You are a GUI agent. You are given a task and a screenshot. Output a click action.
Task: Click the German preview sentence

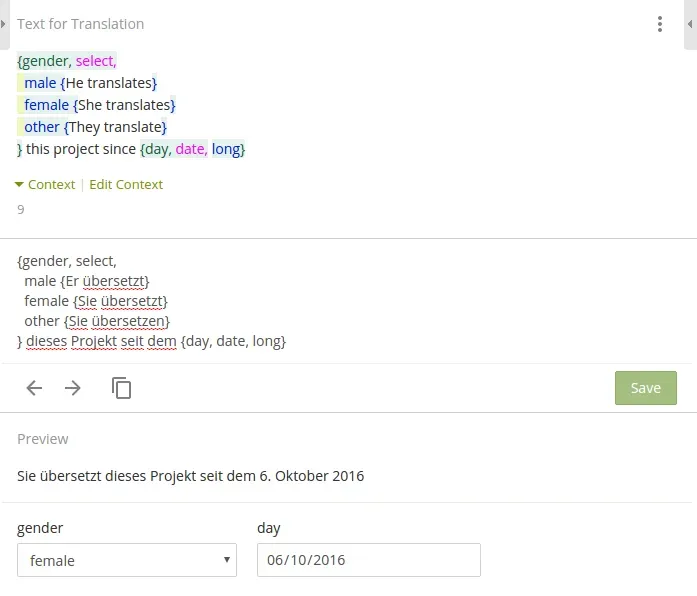190,476
